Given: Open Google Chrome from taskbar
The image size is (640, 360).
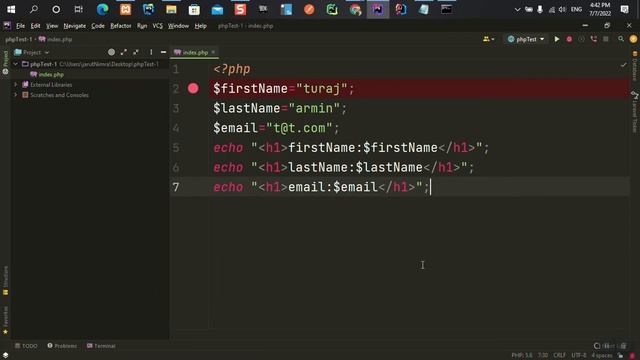Looking at the screenshot, I should coord(355,9).
